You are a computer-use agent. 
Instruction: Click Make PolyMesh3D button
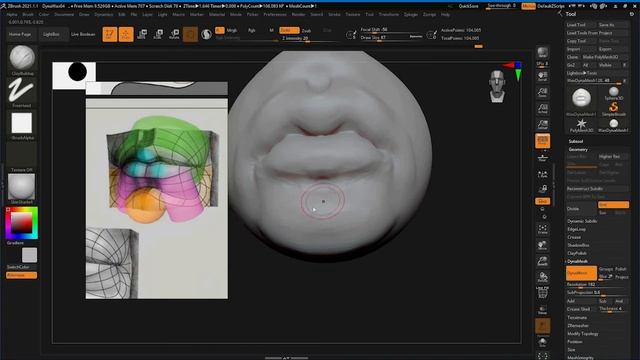pyautogui.click(x=605, y=57)
